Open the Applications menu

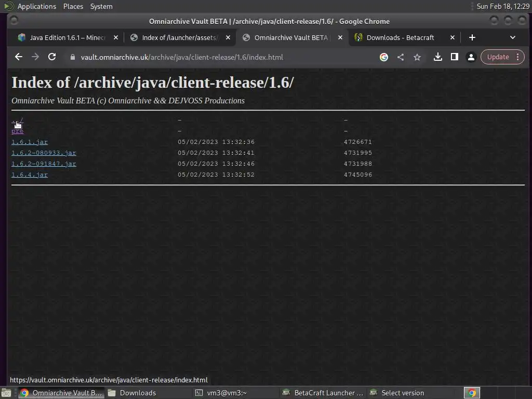(37, 6)
